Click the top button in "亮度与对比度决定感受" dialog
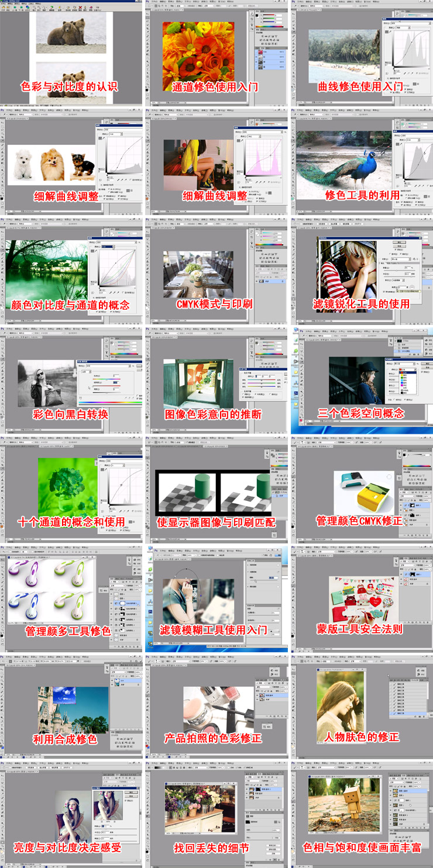This screenshot has width=433, height=868. (130, 792)
